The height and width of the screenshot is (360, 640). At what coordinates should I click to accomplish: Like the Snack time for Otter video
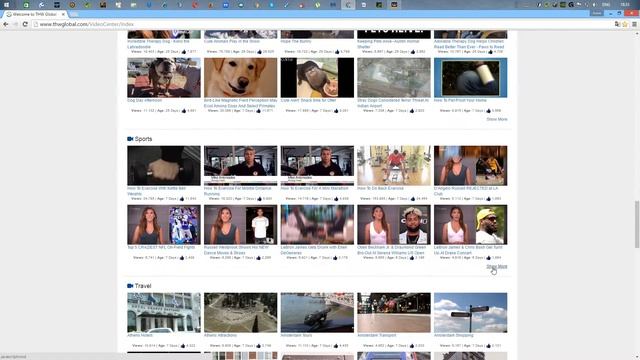336,111
